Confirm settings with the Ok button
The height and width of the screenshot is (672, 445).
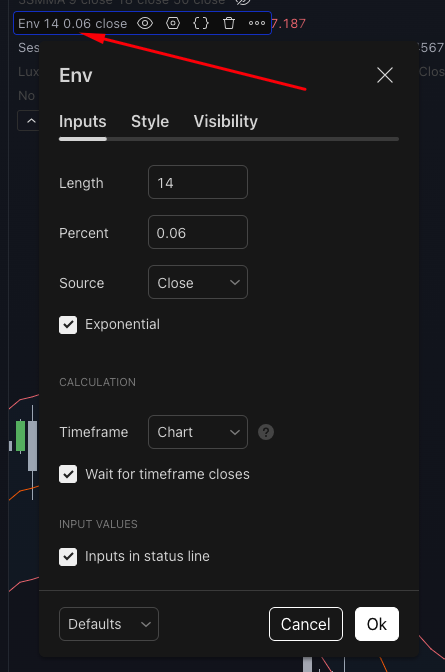tap(377, 624)
